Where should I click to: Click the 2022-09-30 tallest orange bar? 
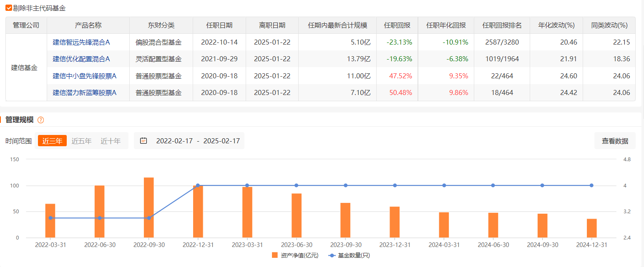pos(149,207)
